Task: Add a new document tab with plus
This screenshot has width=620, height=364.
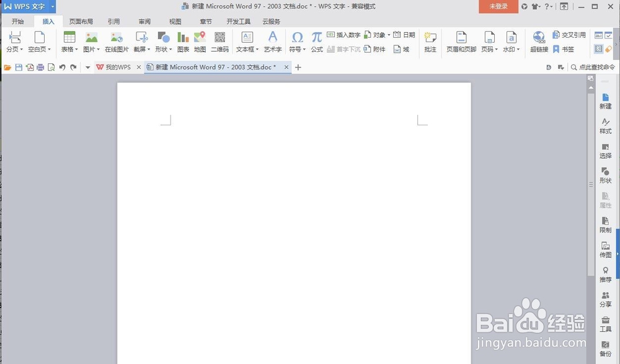Action: pyautogui.click(x=298, y=67)
